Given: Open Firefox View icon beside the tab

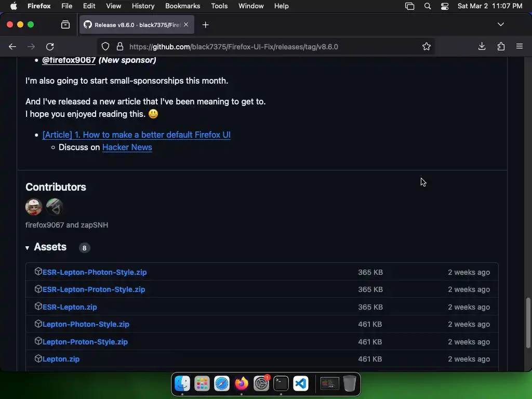Looking at the screenshot, I should pyautogui.click(x=65, y=25).
